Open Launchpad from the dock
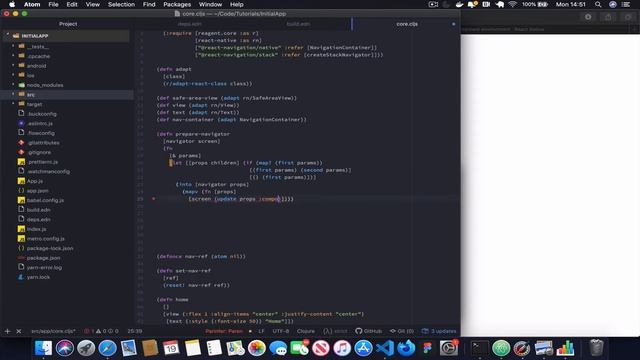Screen dimensions: 640x360 coord(86,348)
